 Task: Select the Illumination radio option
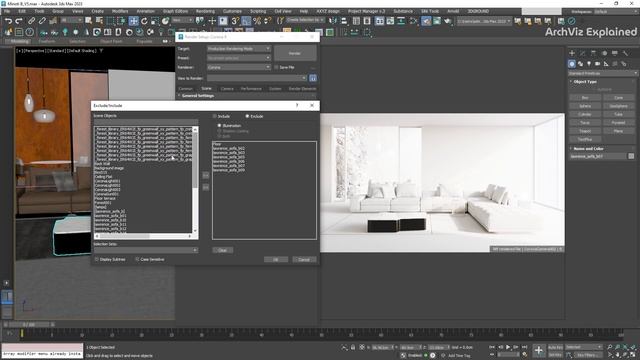click(x=220, y=126)
